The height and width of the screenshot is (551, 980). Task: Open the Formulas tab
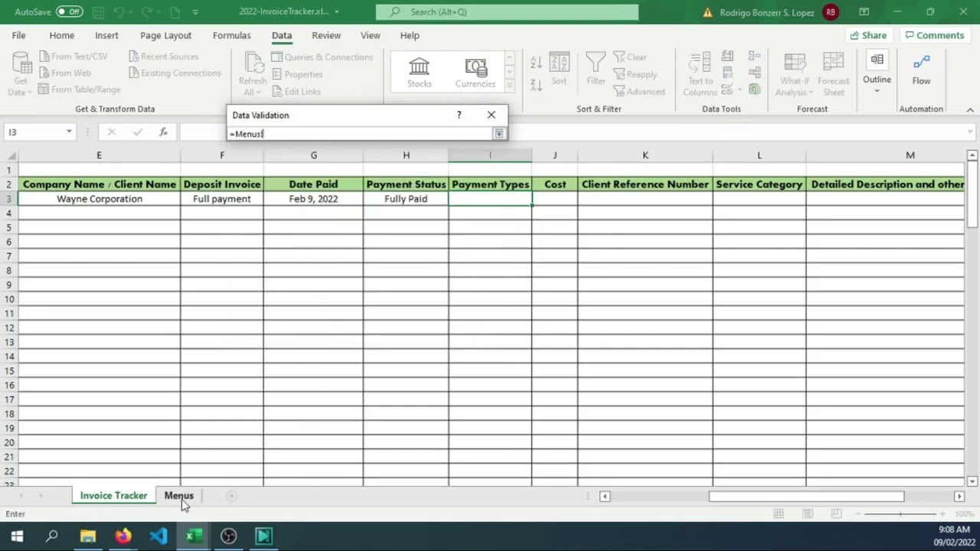pos(231,35)
